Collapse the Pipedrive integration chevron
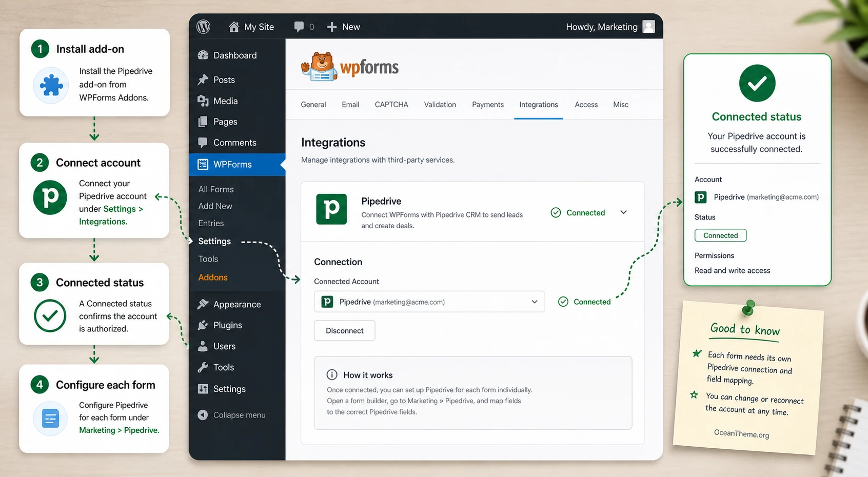This screenshot has height=477, width=868. pyautogui.click(x=623, y=212)
